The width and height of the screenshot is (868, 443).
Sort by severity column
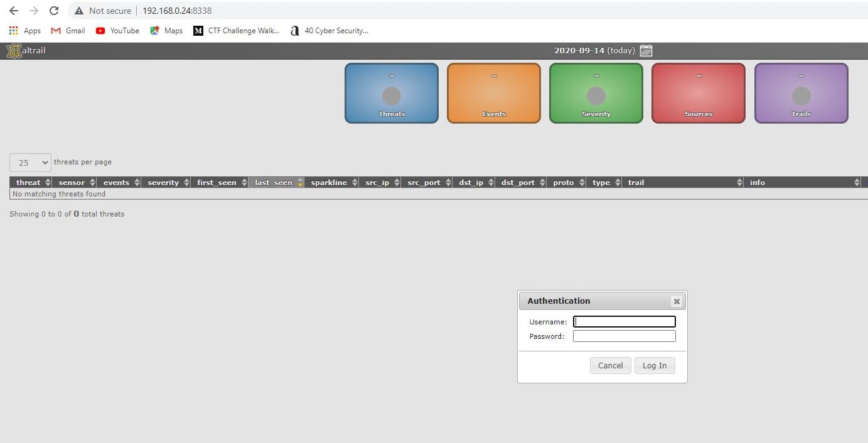(x=166, y=183)
